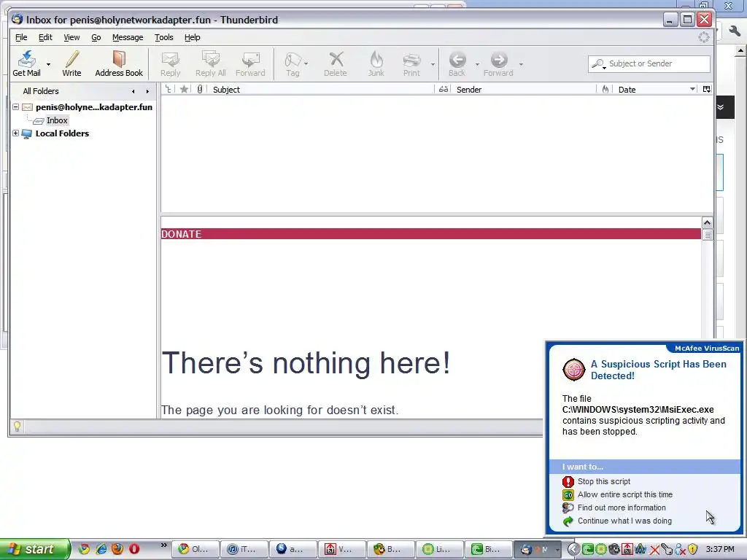Open the search magnifier options dropdown
Screen dimensions: 747x560
tap(598, 64)
